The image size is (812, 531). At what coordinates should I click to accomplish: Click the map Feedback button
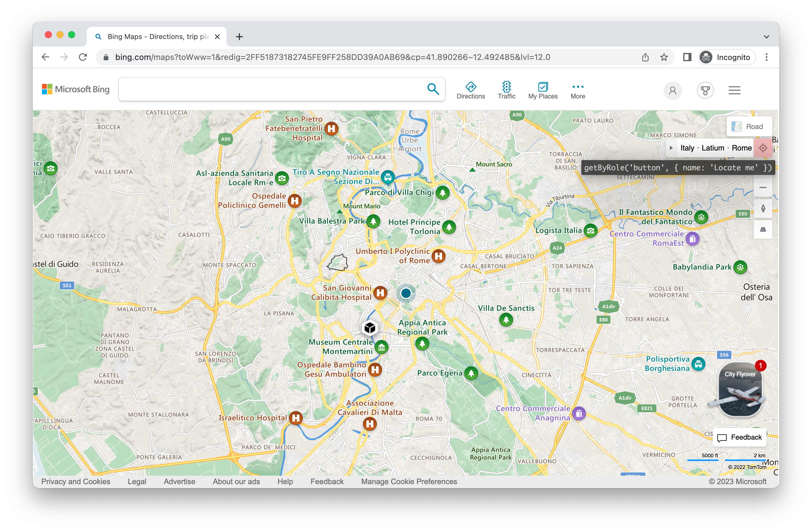(x=739, y=437)
